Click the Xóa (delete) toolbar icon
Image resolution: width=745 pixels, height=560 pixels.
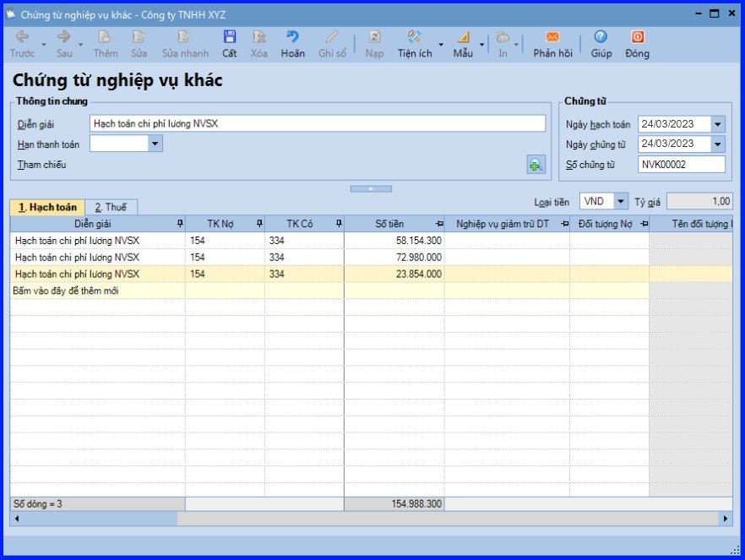259,37
